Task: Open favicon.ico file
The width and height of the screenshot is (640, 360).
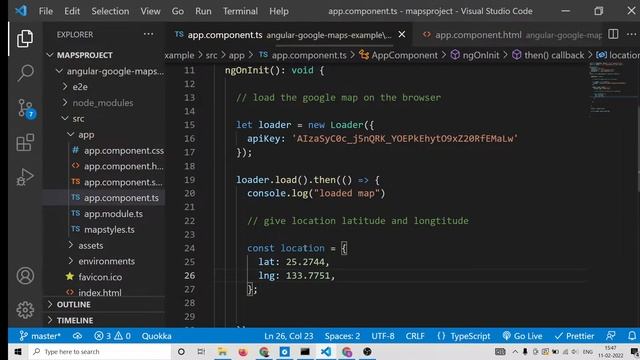Action: tap(100, 277)
